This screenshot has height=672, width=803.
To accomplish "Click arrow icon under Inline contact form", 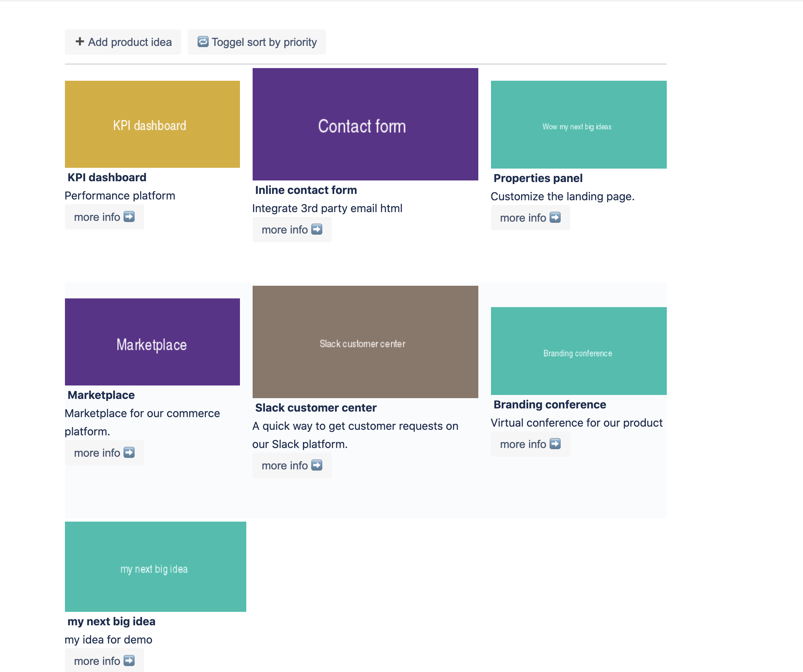I will [317, 229].
